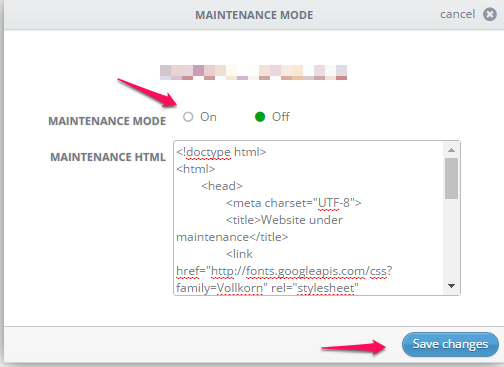Click scrollbar track below the thumb
504x367 pixels.
452,240
